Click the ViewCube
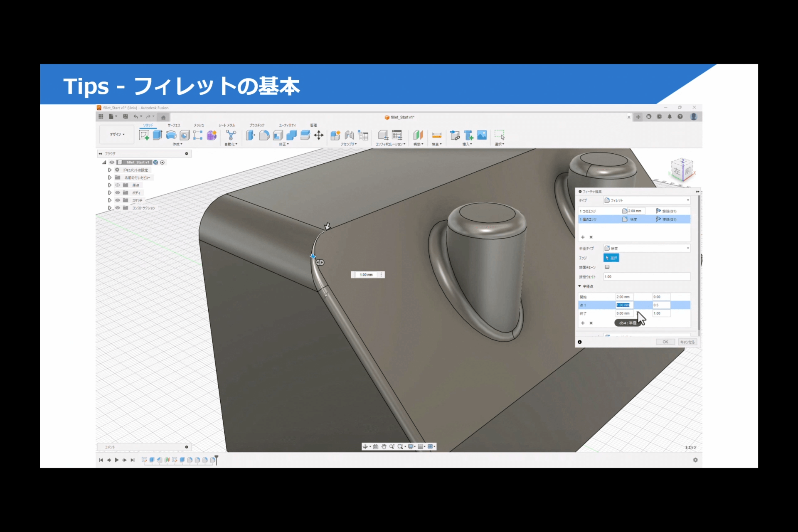Viewport: 798px width, 532px height. pyautogui.click(x=682, y=170)
